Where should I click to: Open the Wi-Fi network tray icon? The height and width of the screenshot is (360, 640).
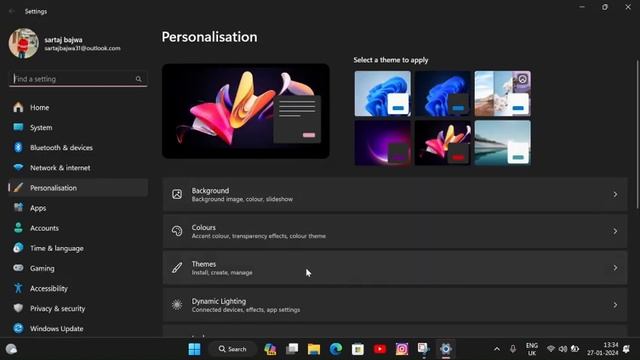tap(551, 349)
